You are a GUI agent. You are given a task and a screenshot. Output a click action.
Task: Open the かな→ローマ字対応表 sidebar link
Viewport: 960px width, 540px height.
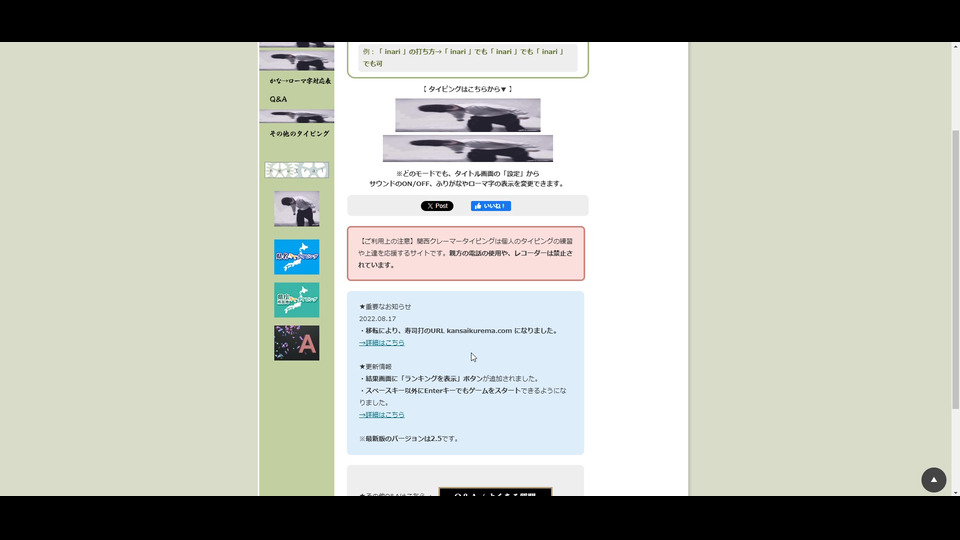pos(300,81)
